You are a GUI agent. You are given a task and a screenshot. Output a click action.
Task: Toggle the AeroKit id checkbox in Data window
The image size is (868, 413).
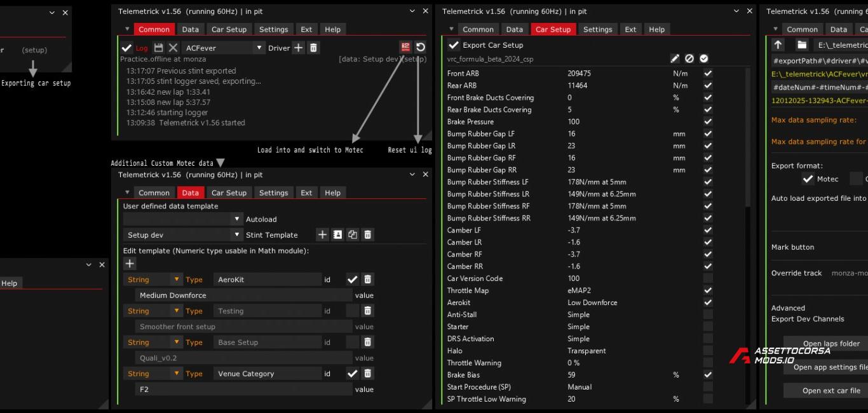pyautogui.click(x=352, y=280)
